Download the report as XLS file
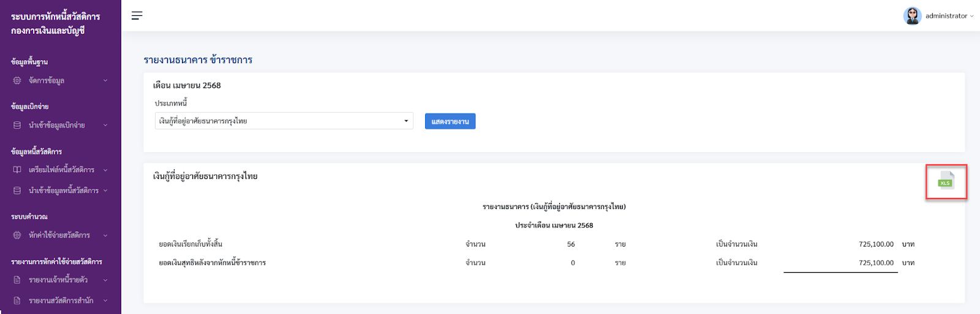Image resolution: width=980 pixels, height=314 pixels. 946,180
